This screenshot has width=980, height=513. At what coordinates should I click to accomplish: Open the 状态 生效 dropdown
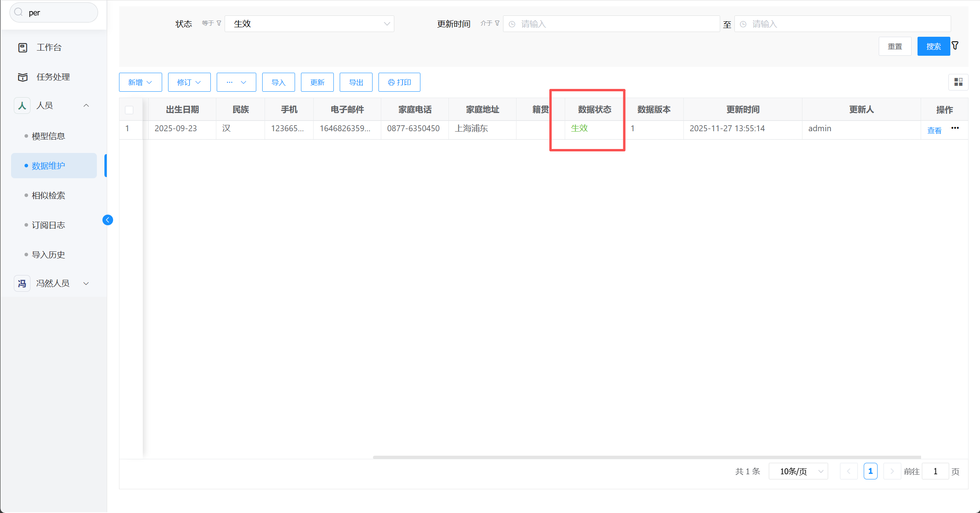pyautogui.click(x=309, y=24)
